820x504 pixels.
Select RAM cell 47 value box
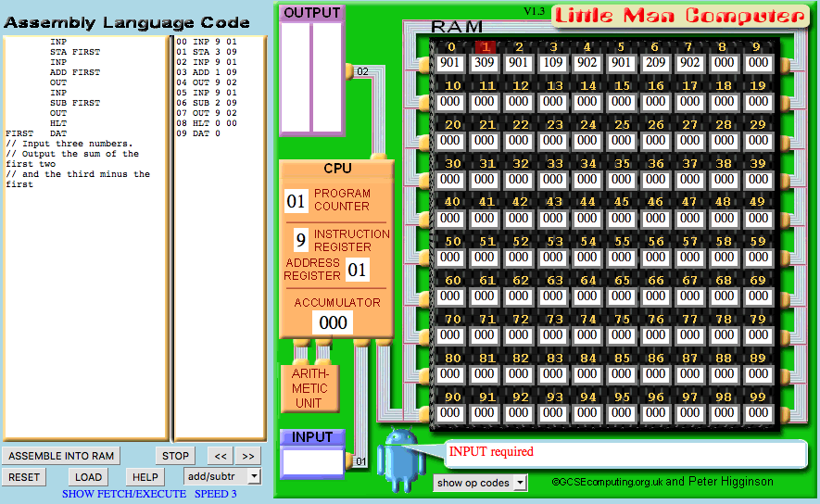click(x=689, y=218)
